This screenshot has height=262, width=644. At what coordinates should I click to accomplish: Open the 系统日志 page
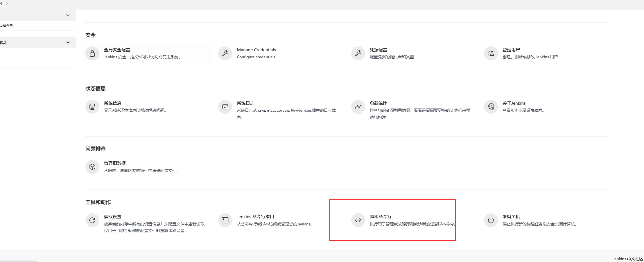[x=245, y=103]
